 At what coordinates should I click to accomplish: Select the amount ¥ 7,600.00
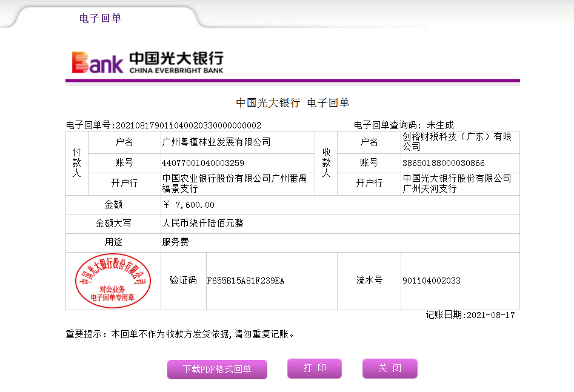189,205
